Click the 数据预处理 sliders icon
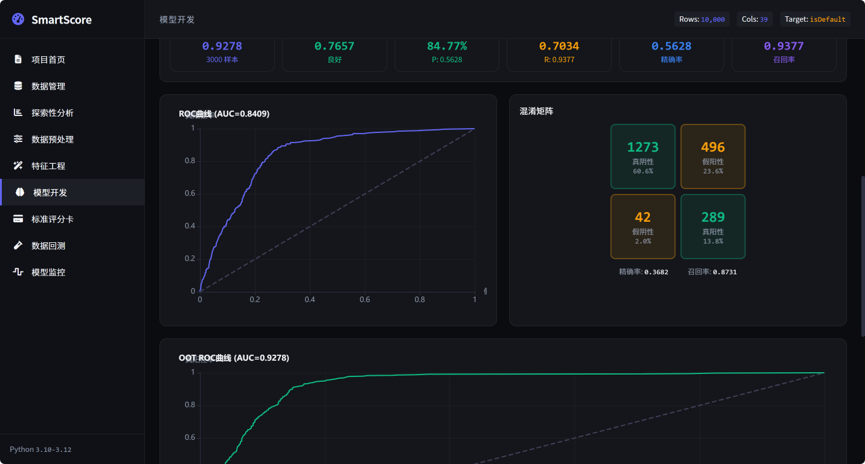This screenshot has height=464, width=865. 18,138
